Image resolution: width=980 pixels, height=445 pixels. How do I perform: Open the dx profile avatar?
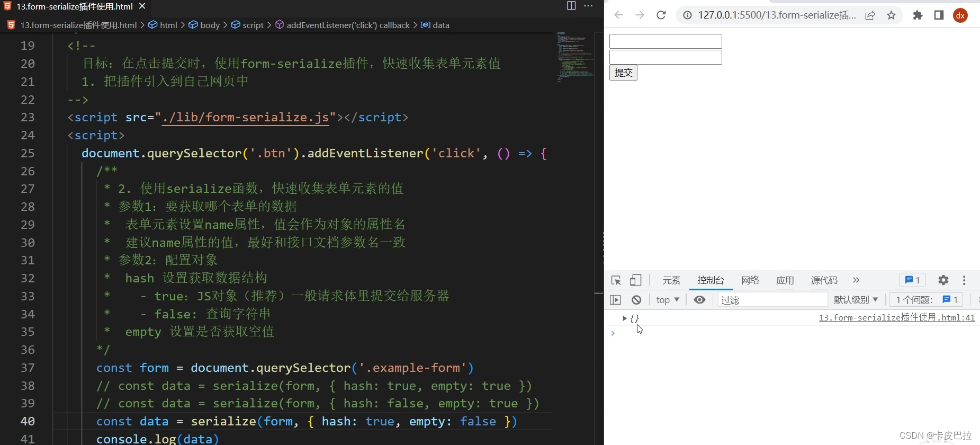pyautogui.click(x=960, y=15)
